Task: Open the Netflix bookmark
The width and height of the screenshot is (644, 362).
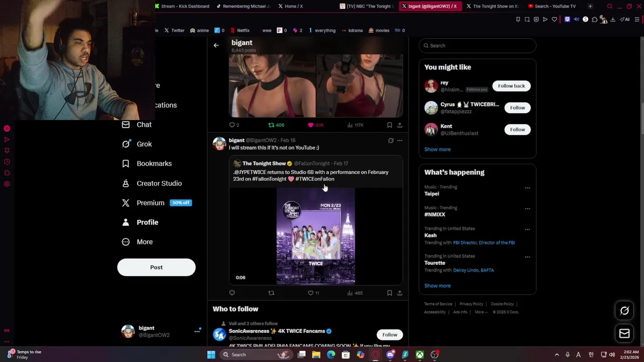Action: [x=240, y=30]
